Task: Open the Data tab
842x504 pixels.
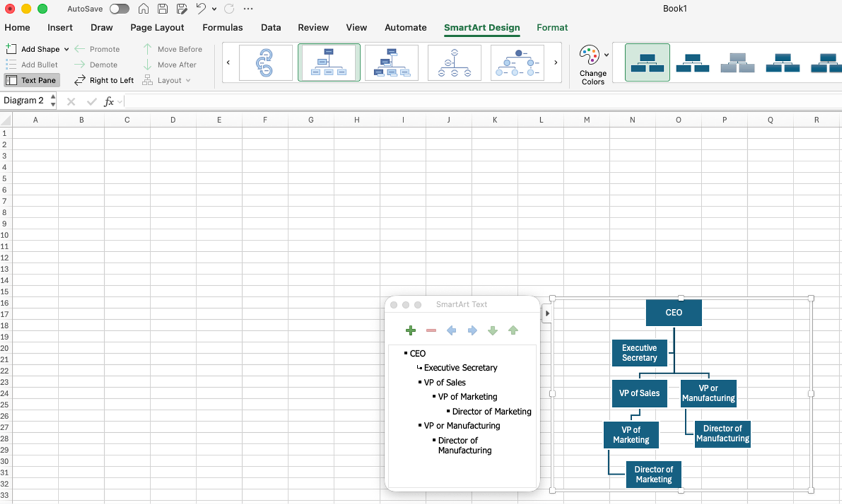Action: click(271, 27)
